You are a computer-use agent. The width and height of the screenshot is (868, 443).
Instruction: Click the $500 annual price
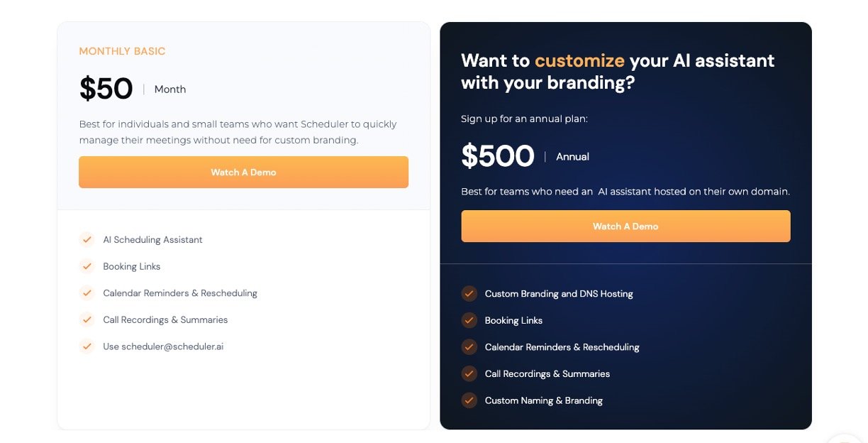pos(497,156)
